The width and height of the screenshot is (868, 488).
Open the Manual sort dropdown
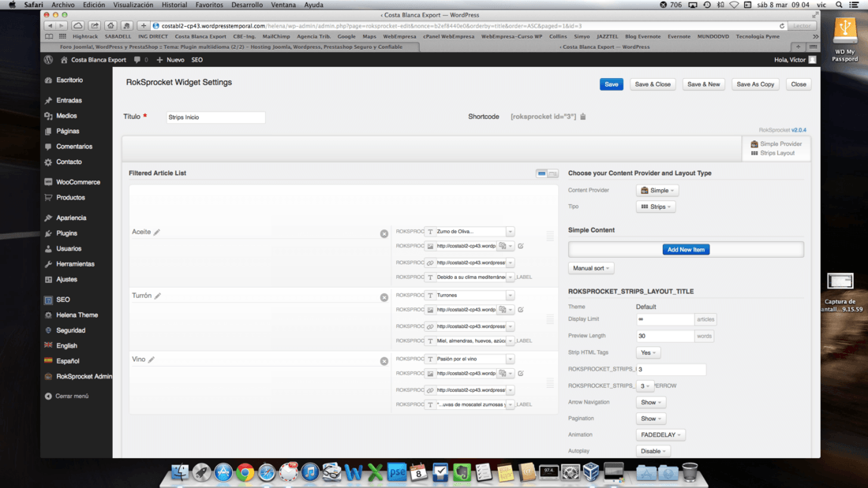click(591, 268)
